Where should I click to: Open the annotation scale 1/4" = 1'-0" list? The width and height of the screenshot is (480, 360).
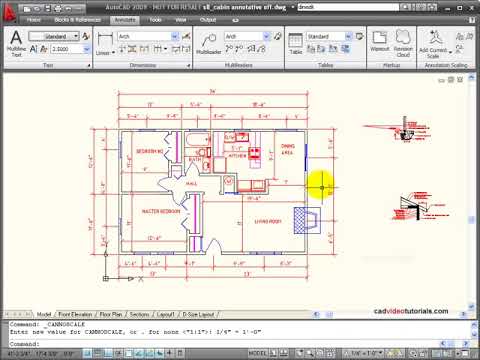365,353
